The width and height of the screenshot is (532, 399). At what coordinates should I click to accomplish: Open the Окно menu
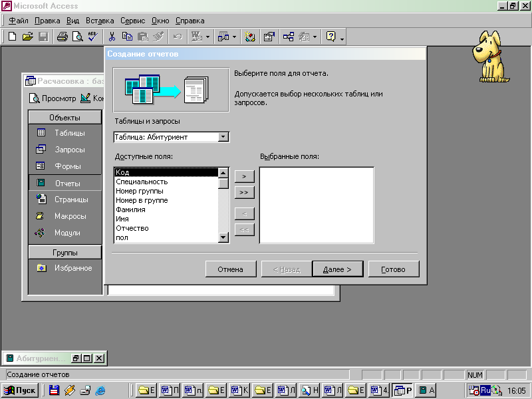[x=160, y=21]
